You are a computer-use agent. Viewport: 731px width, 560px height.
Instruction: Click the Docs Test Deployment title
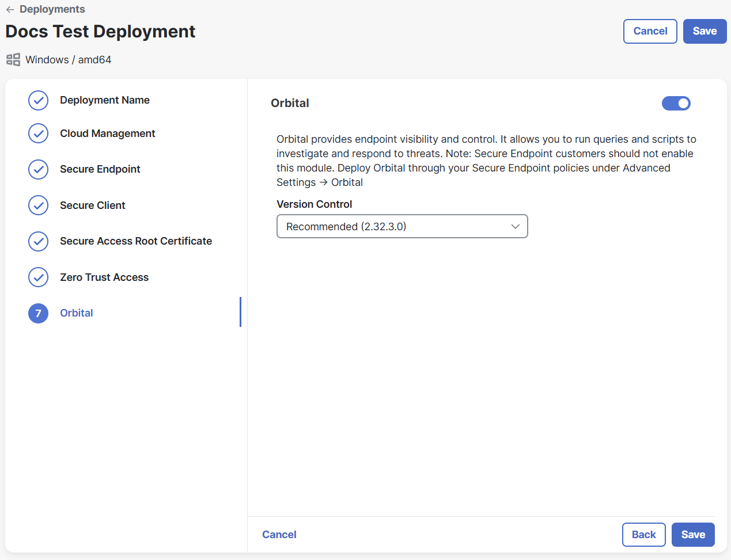click(x=100, y=32)
